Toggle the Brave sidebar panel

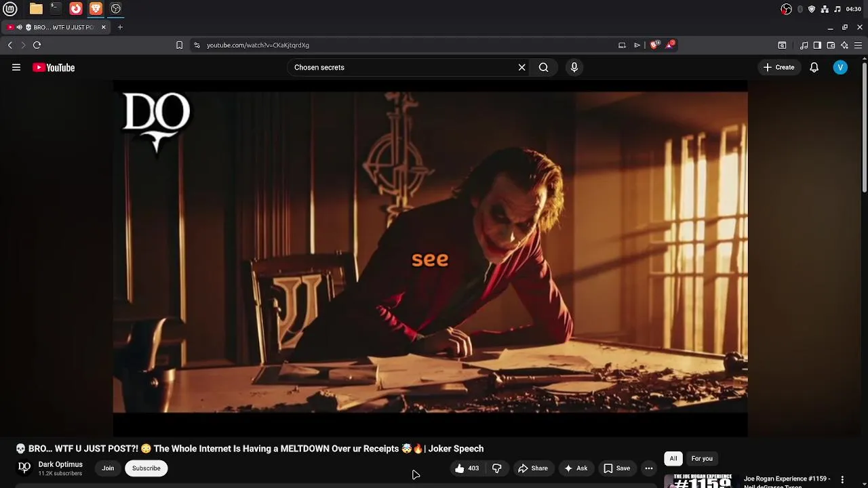pyautogui.click(x=817, y=45)
